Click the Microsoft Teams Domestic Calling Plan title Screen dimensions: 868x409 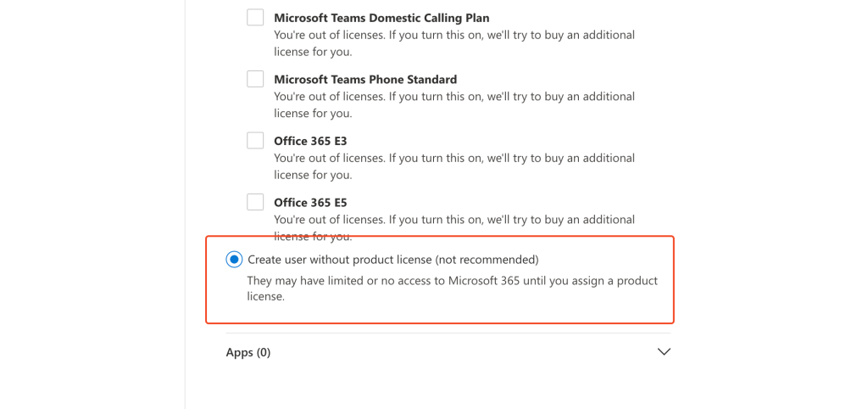click(381, 18)
